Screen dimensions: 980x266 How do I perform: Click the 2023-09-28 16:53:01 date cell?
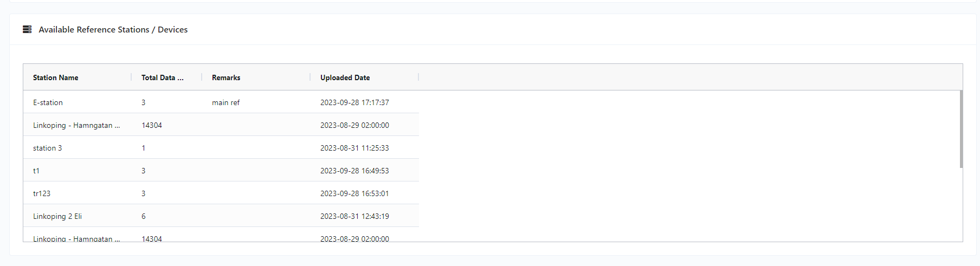pos(354,193)
